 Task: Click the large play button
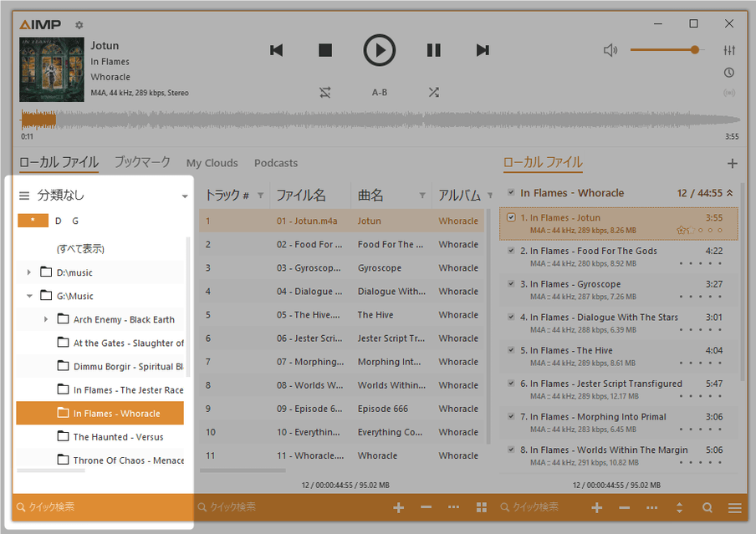click(380, 50)
